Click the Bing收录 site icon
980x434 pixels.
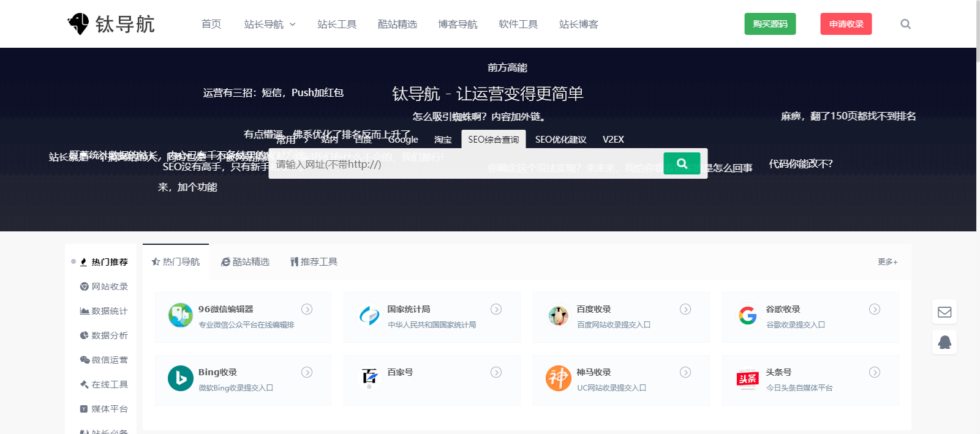click(x=181, y=378)
